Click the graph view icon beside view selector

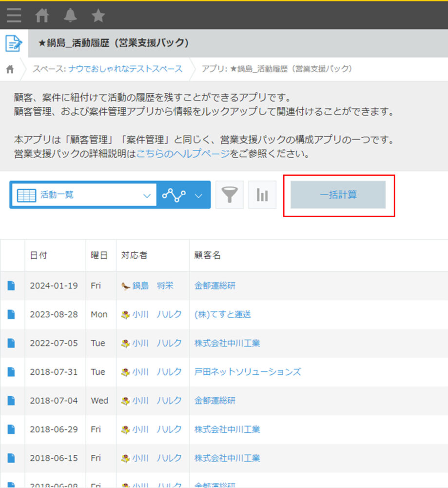(x=174, y=195)
